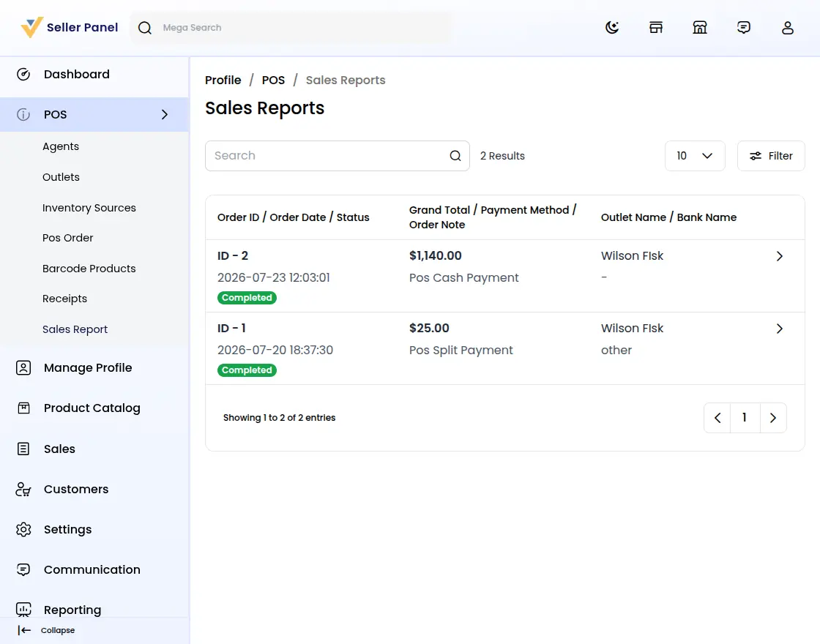Screen dimensions: 820x644
Task: Click the Collapse sidebar arrow icon
Action: pyautogui.click(x=24, y=630)
